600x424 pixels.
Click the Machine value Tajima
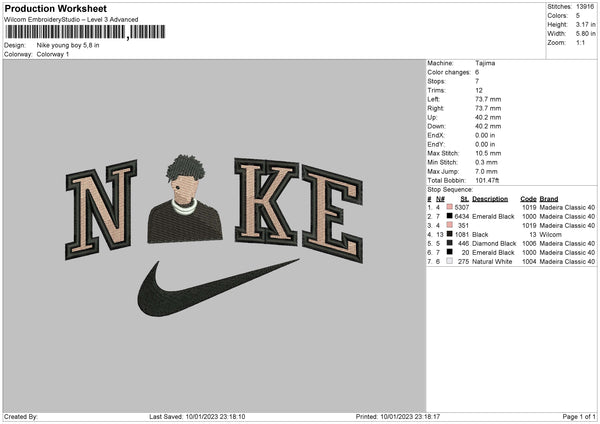(x=485, y=63)
